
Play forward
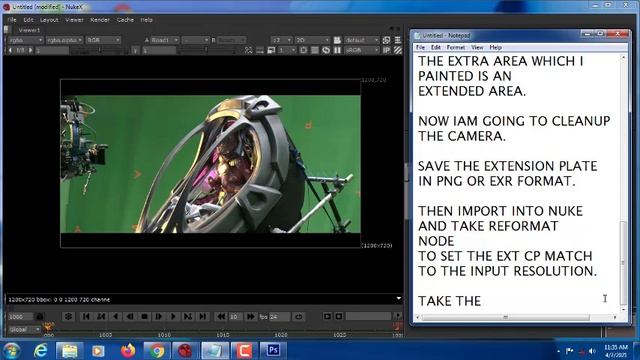pos(173,316)
